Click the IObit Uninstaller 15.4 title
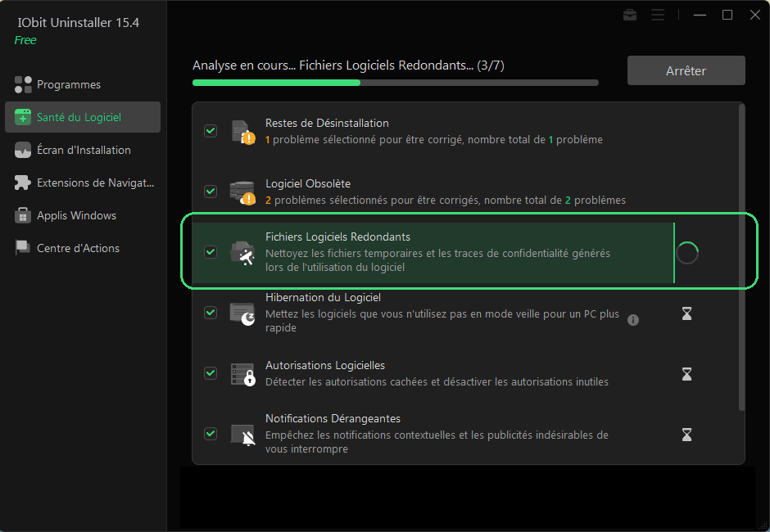Screen dimensions: 770x532 coord(78,23)
